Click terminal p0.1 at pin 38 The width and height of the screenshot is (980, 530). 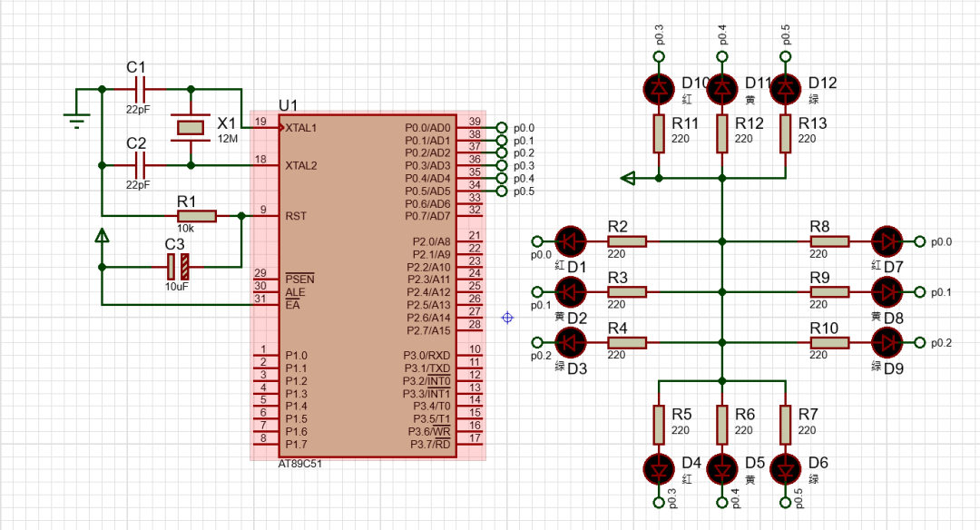501,141
